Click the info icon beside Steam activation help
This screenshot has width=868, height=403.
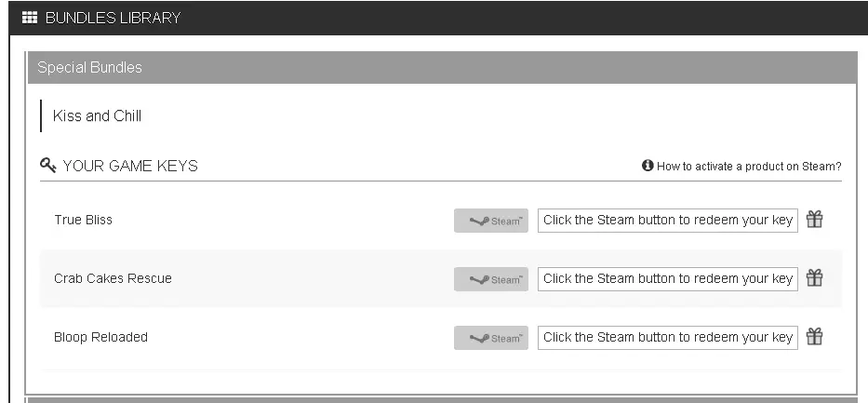click(648, 165)
